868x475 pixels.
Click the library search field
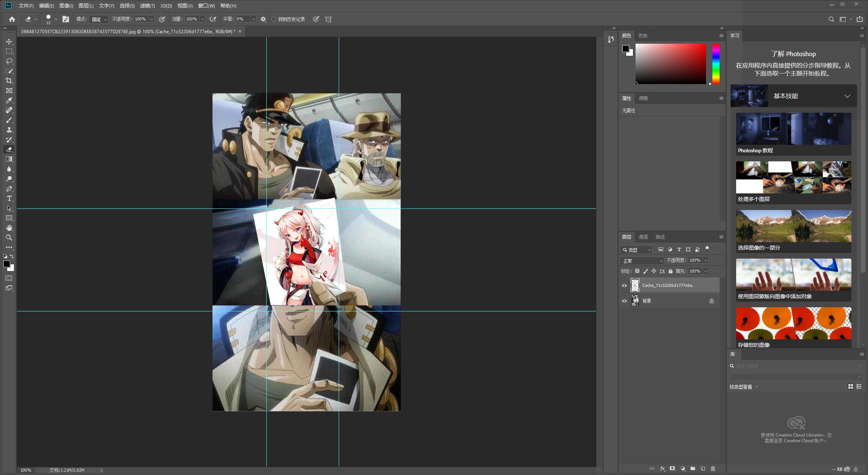(796, 366)
